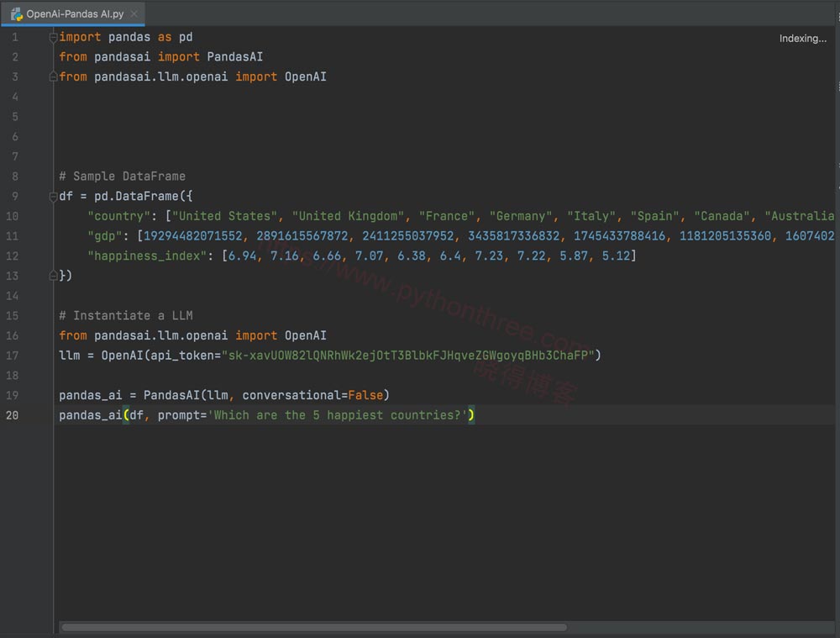Screen dimensions: 840x638
Task: Click the Indexing... status text
Action: click(802, 39)
